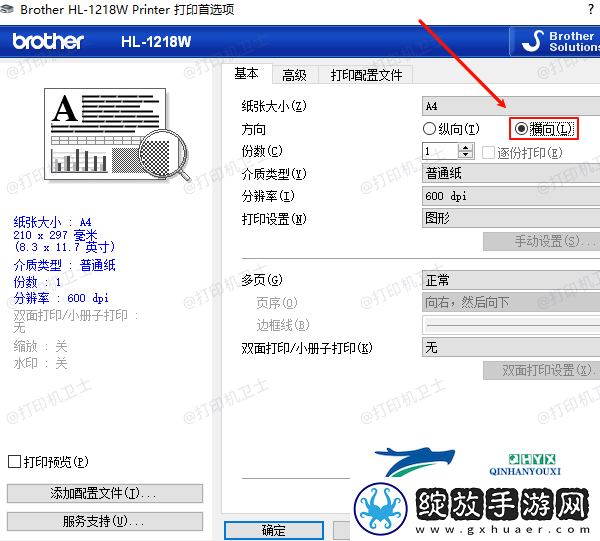The image size is (600, 541).
Task: Open help via question mark icon
Action: click(x=591, y=9)
